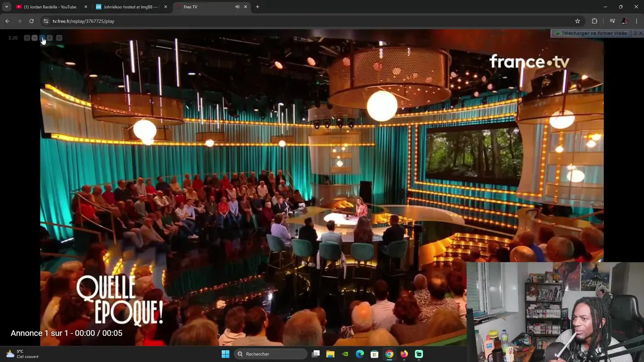Launch Microsoft Edge from the taskbar
644x362 pixels.
click(x=360, y=354)
